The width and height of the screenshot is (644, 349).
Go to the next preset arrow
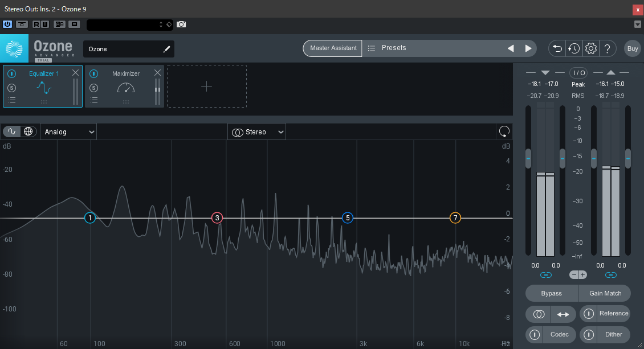pyautogui.click(x=528, y=48)
